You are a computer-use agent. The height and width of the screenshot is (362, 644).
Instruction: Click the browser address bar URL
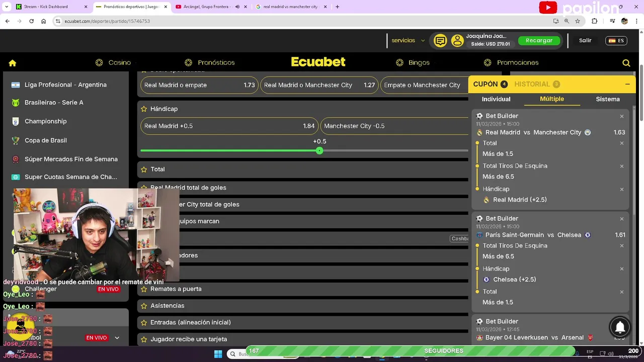point(107,21)
